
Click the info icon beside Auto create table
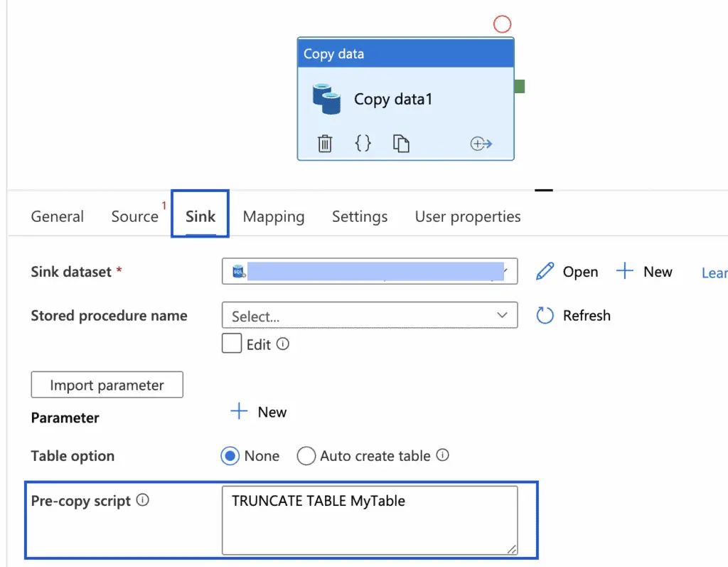(x=442, y=455)
